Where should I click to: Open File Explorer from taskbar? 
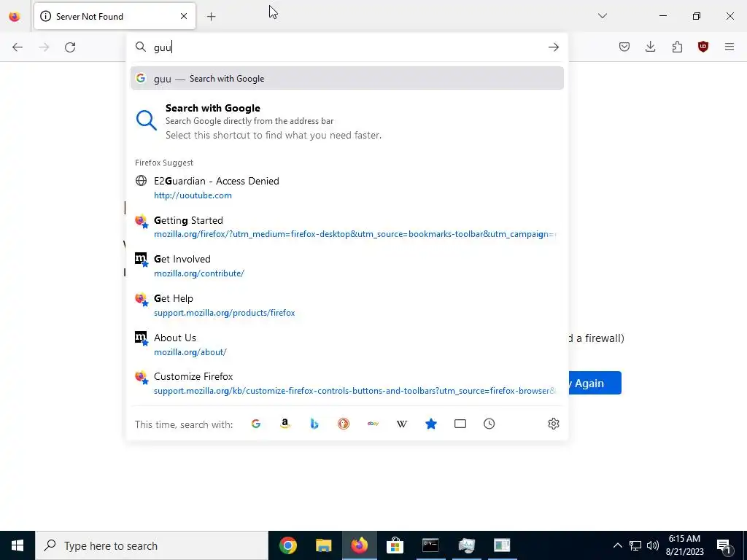[323, 545]
